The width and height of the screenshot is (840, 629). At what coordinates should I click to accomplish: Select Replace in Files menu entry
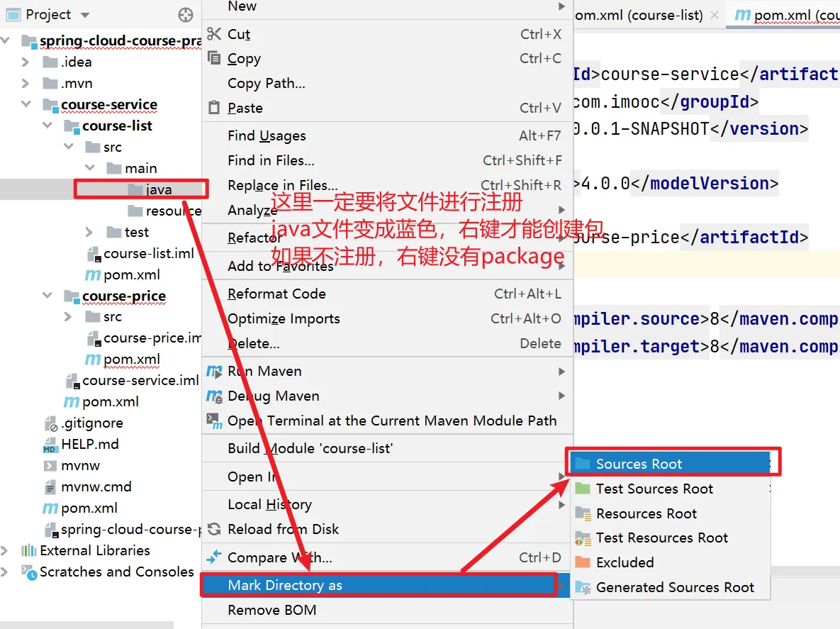(387, 185)
